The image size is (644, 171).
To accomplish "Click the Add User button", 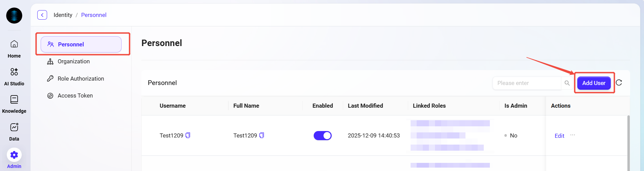I will [594, 83].
